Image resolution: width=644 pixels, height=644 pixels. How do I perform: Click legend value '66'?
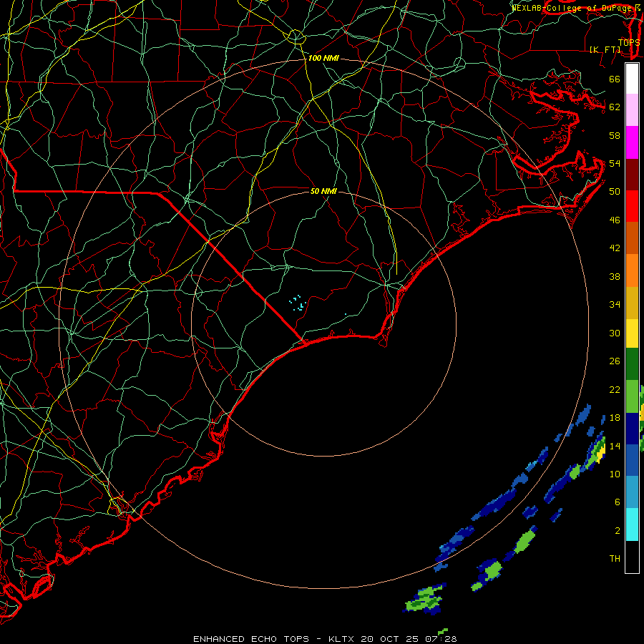tap(615, 79)
